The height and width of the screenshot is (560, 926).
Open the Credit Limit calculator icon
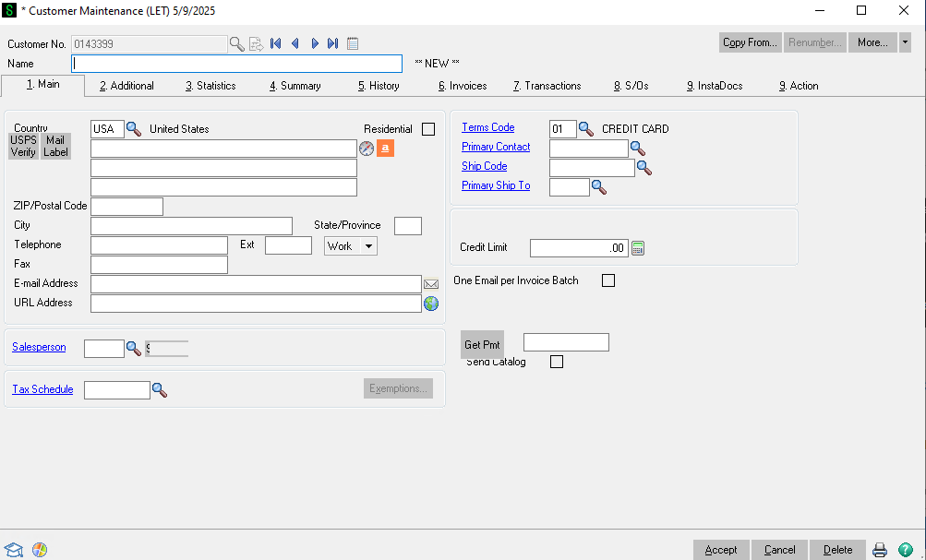click(x=637, y=248)
